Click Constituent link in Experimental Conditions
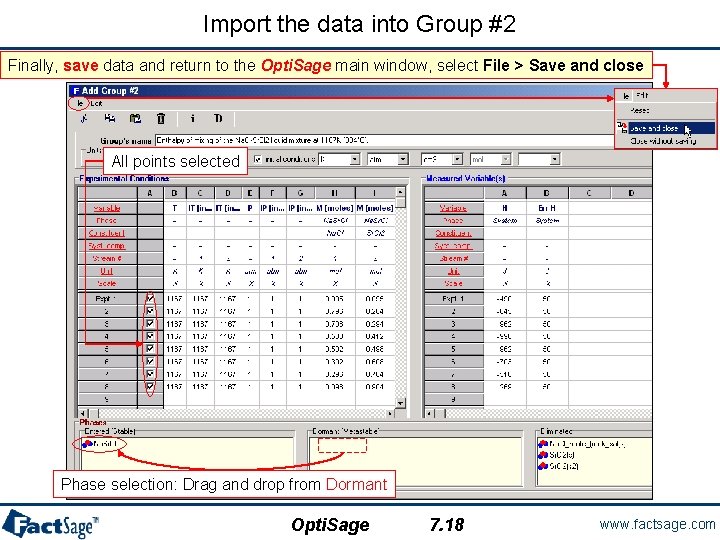 (x=107, y=233)
